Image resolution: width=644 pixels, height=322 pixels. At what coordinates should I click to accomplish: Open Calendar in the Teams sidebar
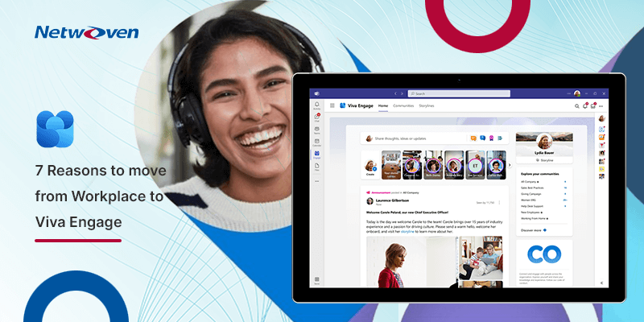pyautogui.click(x=316, y=142)
